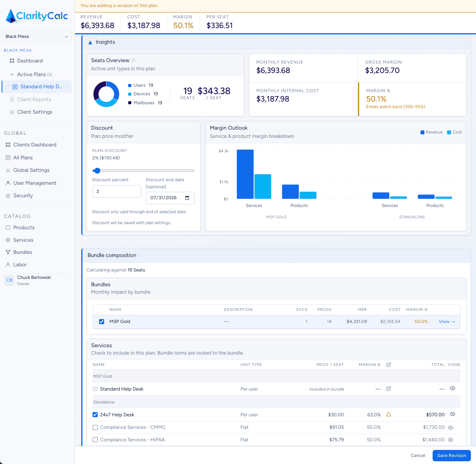The width and height of the screenshot is (476, 464).
Task: Click the Seats Overview info icon
Action: tap(134, 60)
